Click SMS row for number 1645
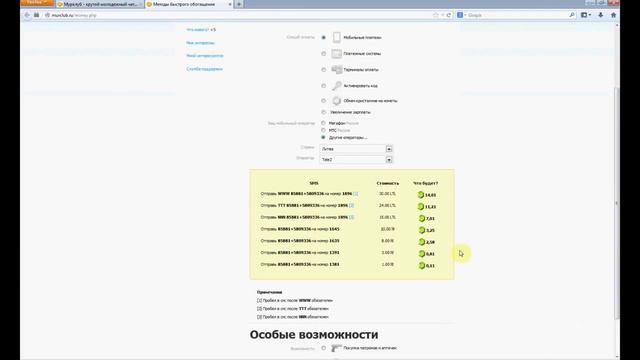The width and height of the screenshot is (640, 360). click(300, 229)
